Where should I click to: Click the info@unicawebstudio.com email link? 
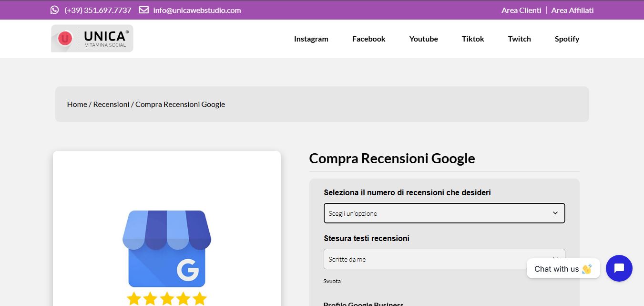tap(197, 10)
